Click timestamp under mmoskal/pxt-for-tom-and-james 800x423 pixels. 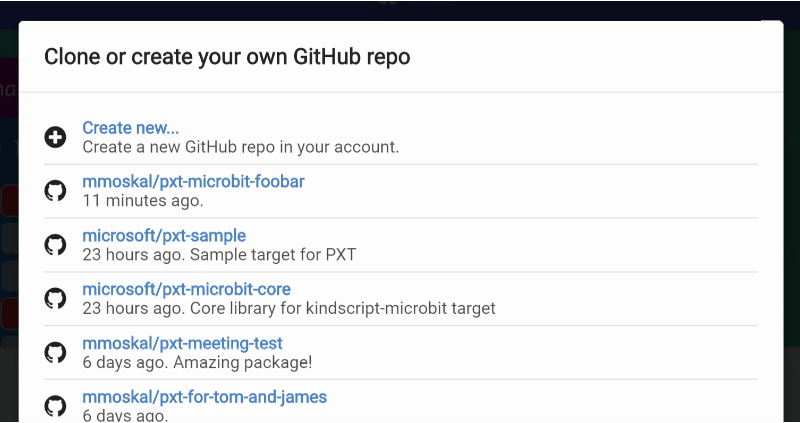[125, 415]
